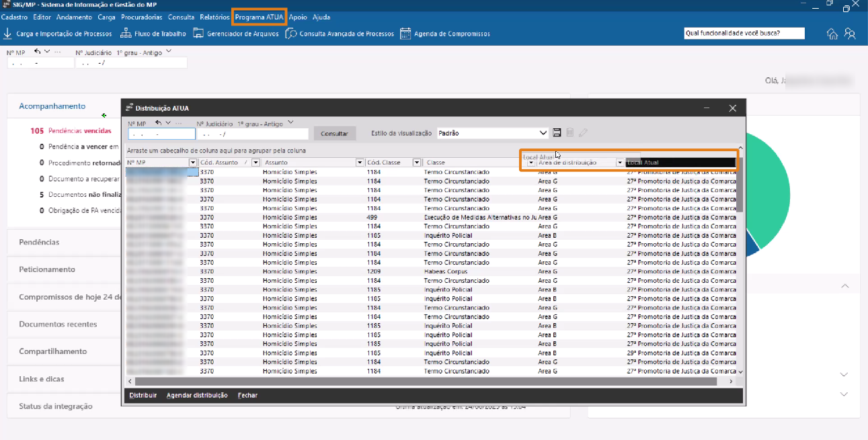Focus the Nº MP input in Distribuição ATUA
The width and height of the screenshot is (868, 440).
pos(161,134)
